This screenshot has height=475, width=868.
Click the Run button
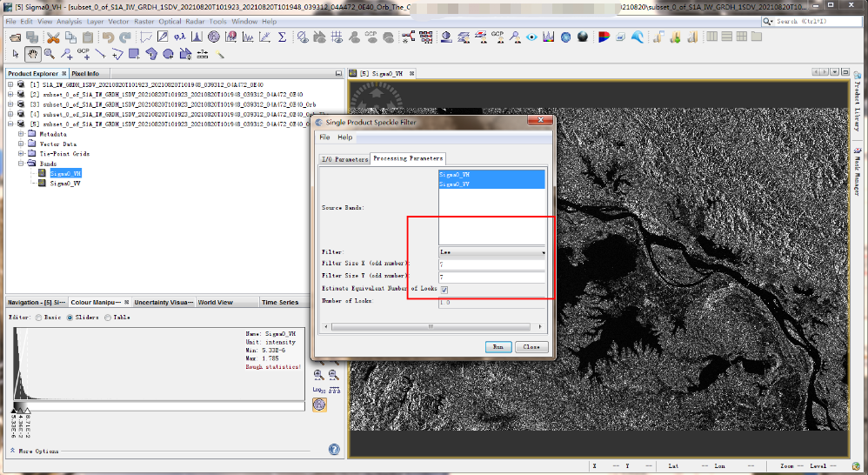point(498,347)
